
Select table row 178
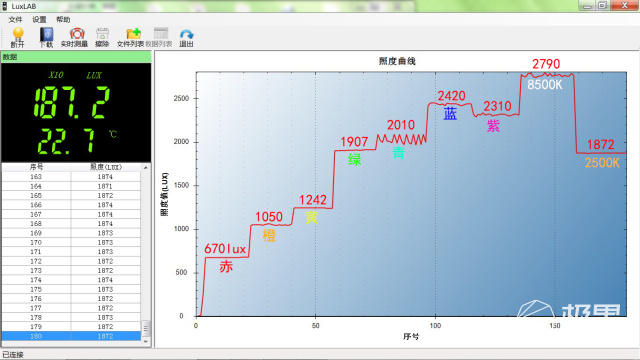click(x=71, y=318)
